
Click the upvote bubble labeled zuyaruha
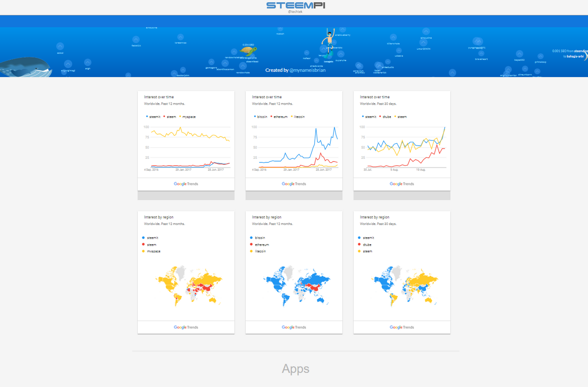click(x=341, y=55)
